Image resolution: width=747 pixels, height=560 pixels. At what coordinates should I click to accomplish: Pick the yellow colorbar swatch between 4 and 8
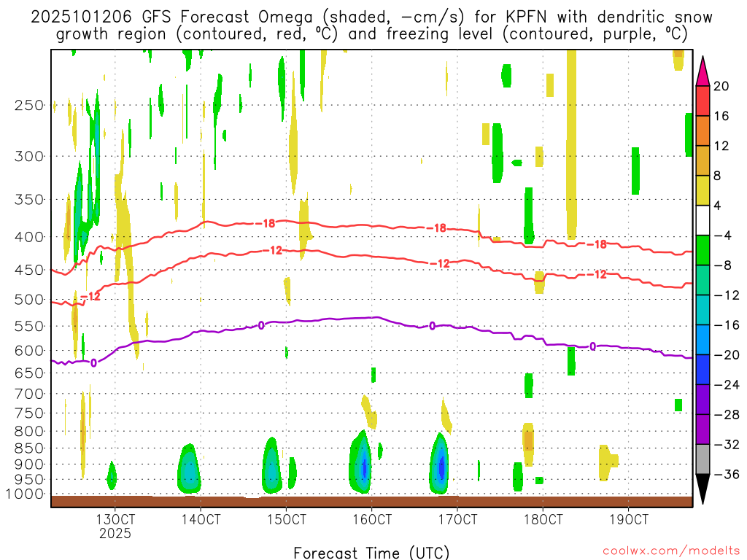703,190
